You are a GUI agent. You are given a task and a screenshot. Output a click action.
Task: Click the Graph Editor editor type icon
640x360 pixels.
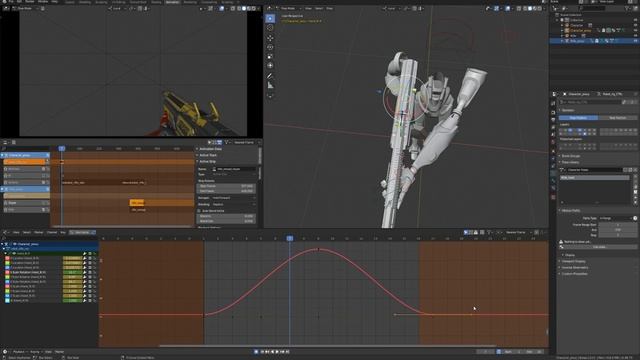5,232
